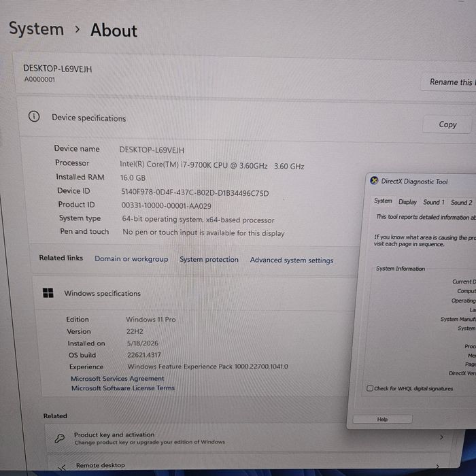Select the Device ID value '5140F978-0D4F-437C-B02D-D1B34496C75D'
The width and height of the screenshot is (476, 476).
click(x=195, y=192)
